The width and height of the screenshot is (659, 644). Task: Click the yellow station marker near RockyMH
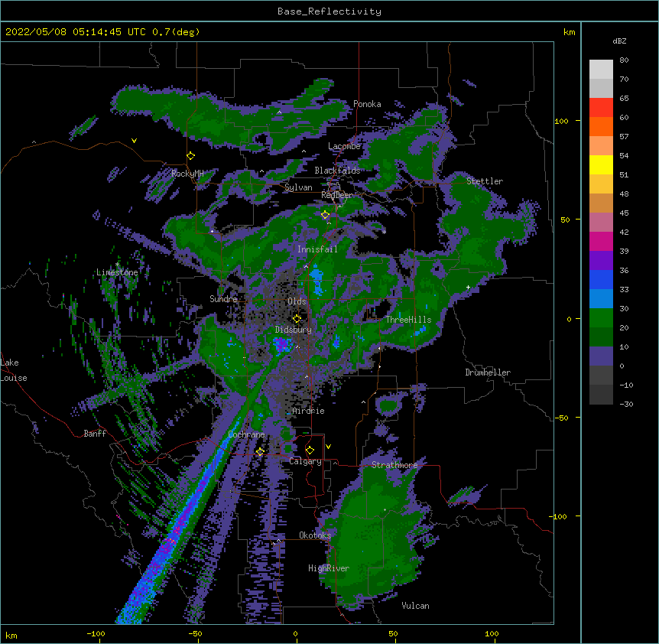[191, 156]
